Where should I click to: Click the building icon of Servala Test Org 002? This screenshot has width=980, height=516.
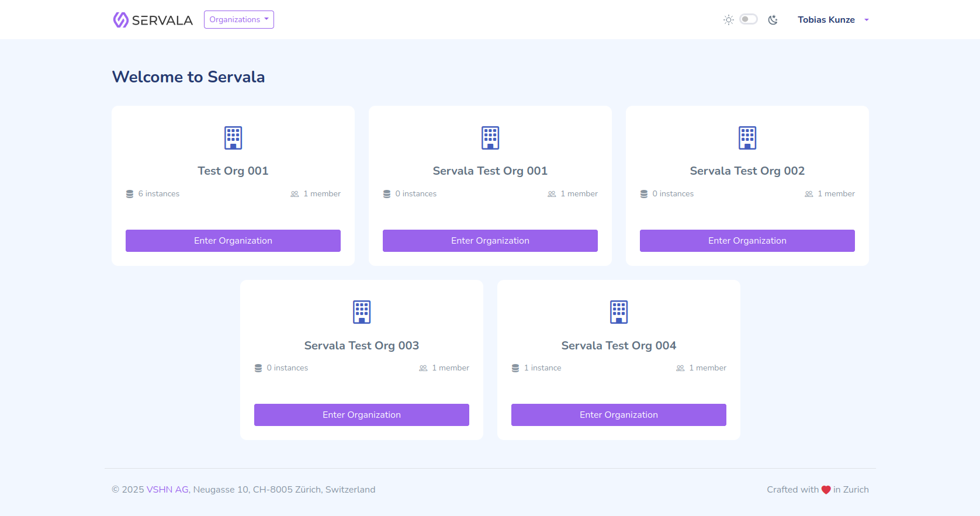coord(747,138)
